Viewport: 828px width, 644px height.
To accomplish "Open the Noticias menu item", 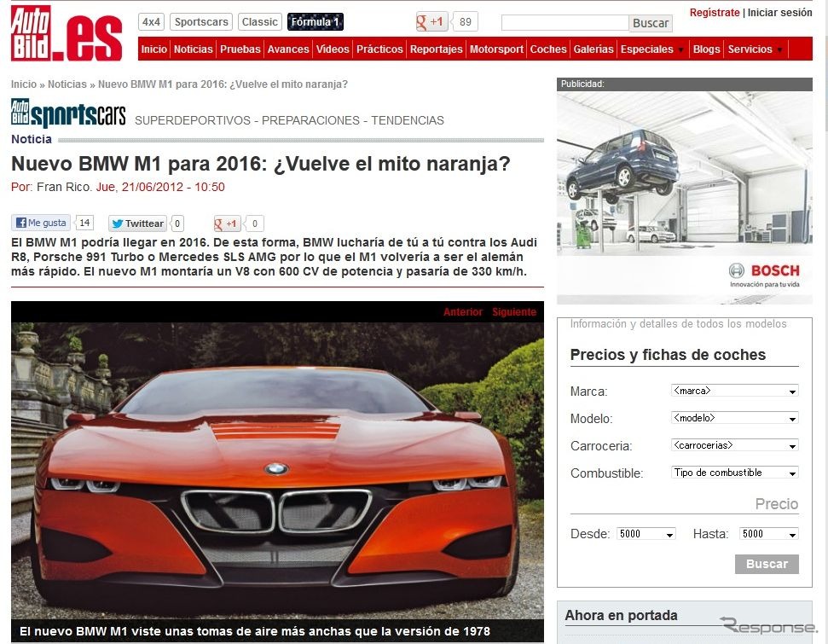I will pyautogui.click(x=193, y=49).
